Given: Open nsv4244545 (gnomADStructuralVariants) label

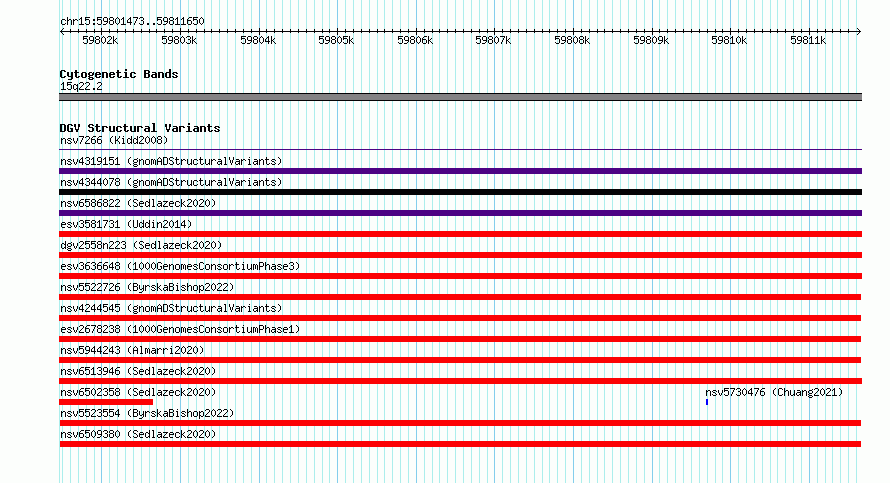Looking at the screenshot, I should point(171,308).
